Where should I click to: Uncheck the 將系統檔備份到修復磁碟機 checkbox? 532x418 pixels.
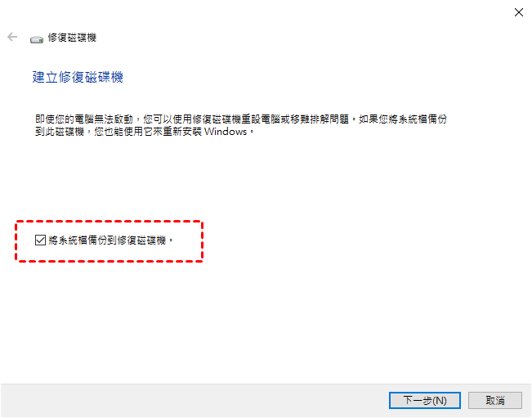(40, 240)
